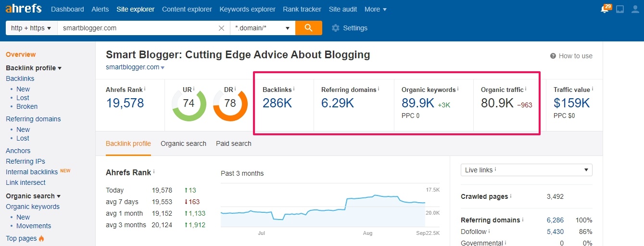
Task: Open the Top pages sidebar link
Action: point(21,238)
